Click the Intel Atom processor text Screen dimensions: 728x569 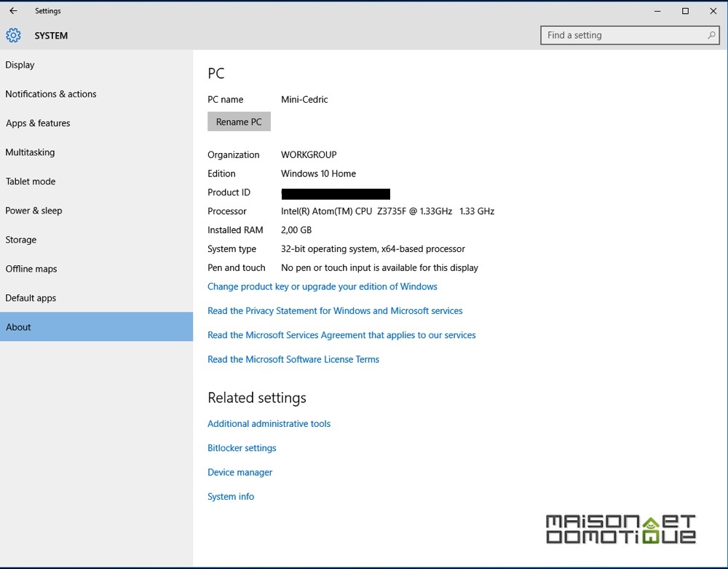pyautogui.click(x=388, y=211)
